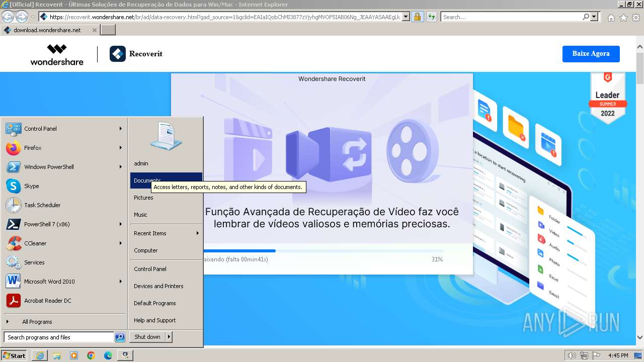The height and width of the screenshot is (362, 644).
Task: Open the admin user folder
Action: click(x=166, y=163)
